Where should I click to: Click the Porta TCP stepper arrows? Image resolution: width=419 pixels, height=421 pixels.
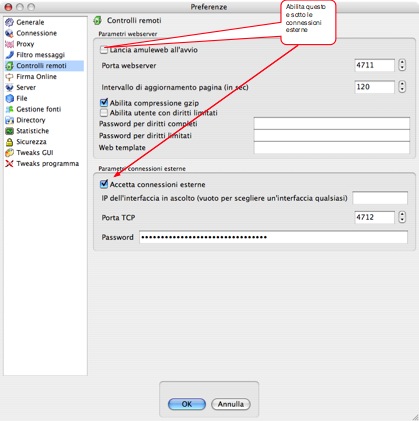pyautogui.click(x=402, y=217)
